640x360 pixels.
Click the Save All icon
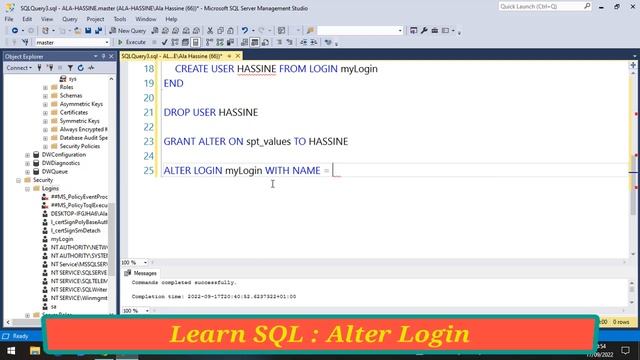click(98, 31)
